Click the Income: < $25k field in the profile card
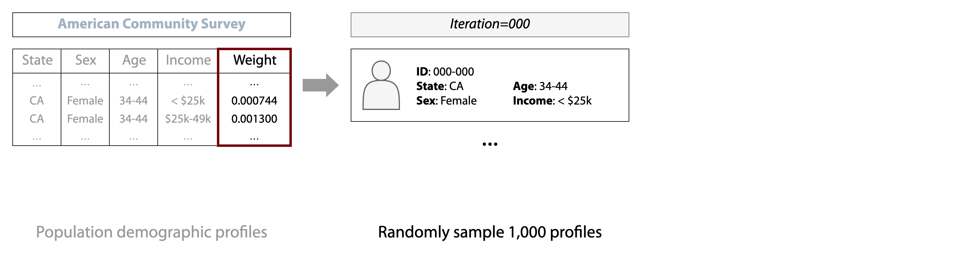This screenshot has height=255, width=980. [x=552, y=101]
